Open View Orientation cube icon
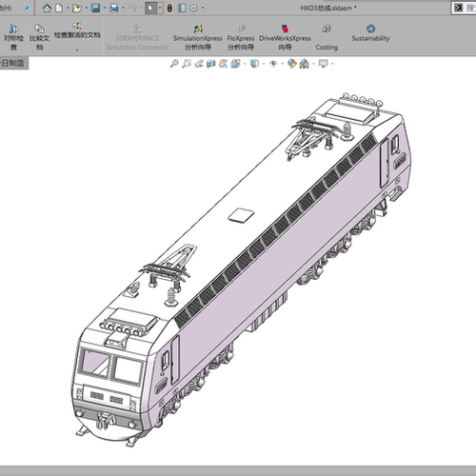Screen dimensions: 476x476 pos(235,64)
